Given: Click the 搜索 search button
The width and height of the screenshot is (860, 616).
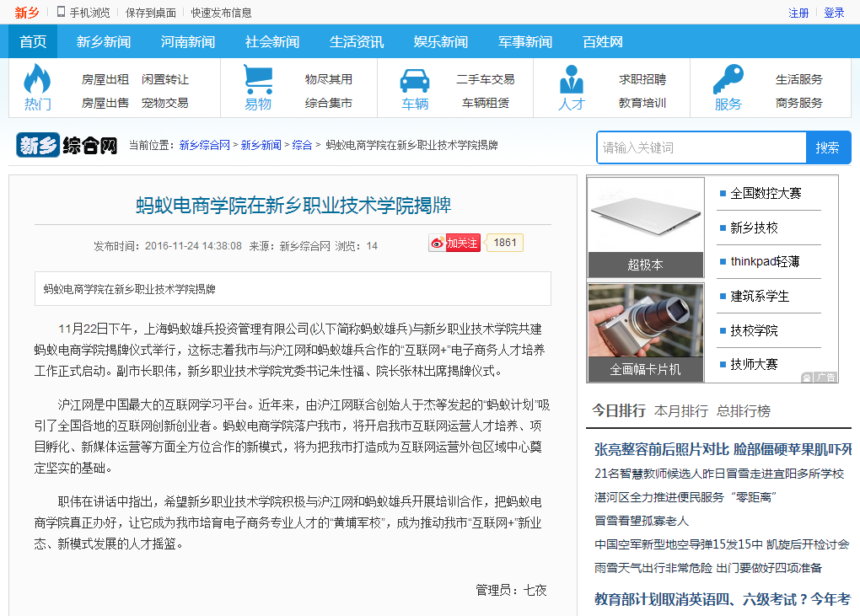Looking at the screenshot, I should click(827, 147).
